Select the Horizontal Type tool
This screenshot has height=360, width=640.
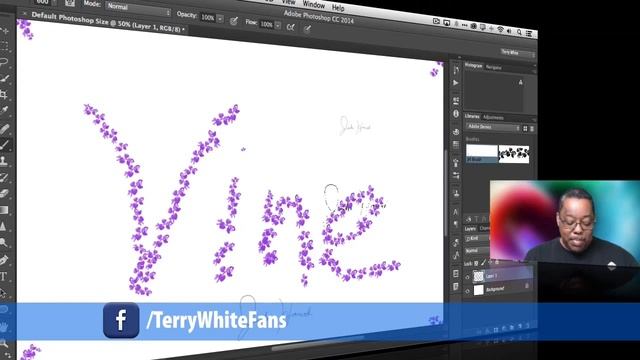[x=3, y=276]
